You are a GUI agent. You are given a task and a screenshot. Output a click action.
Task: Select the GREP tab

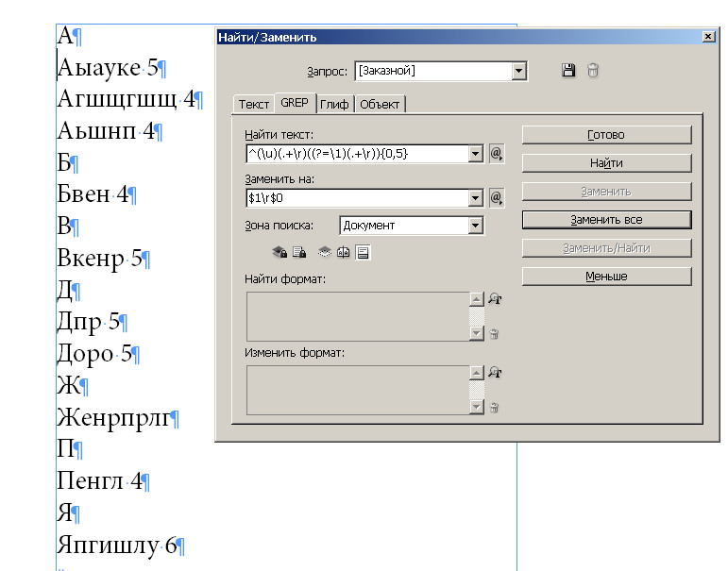pos(295,103)
